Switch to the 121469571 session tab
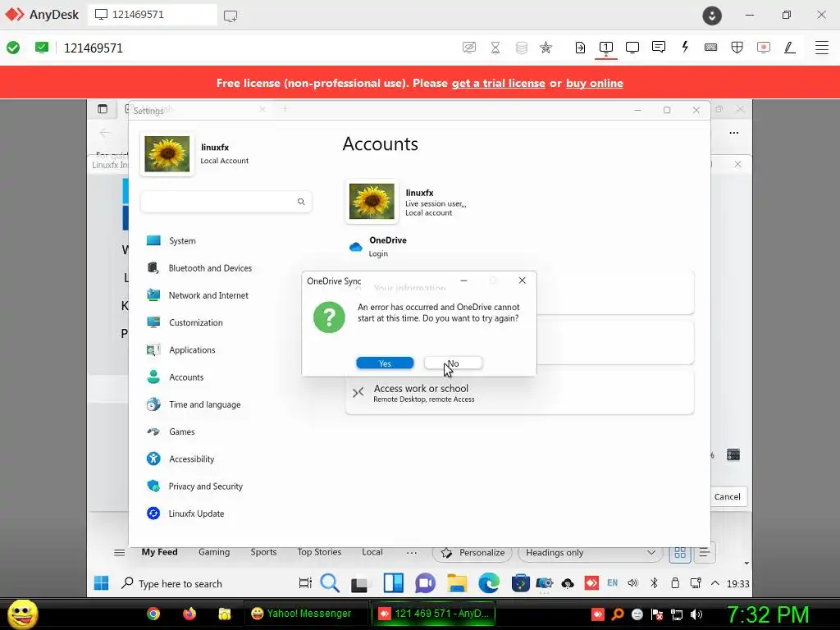840x630 pixels. coord(153,15)
